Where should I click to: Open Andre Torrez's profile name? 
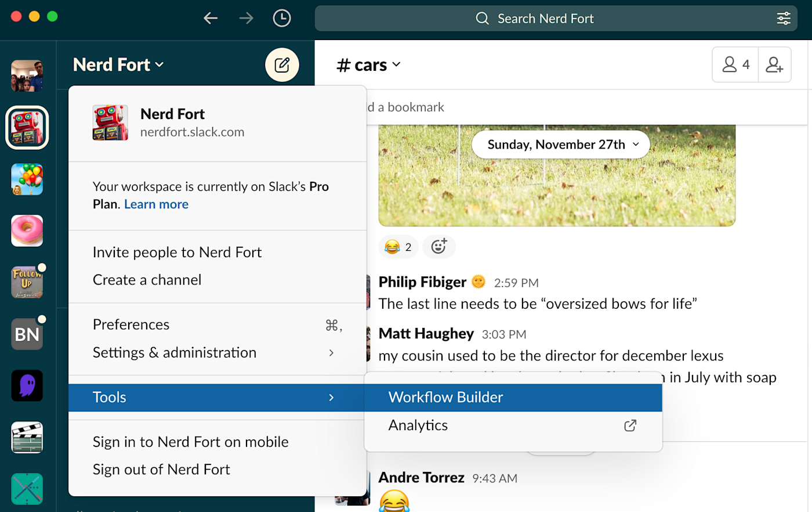click(x=422, y=478)
